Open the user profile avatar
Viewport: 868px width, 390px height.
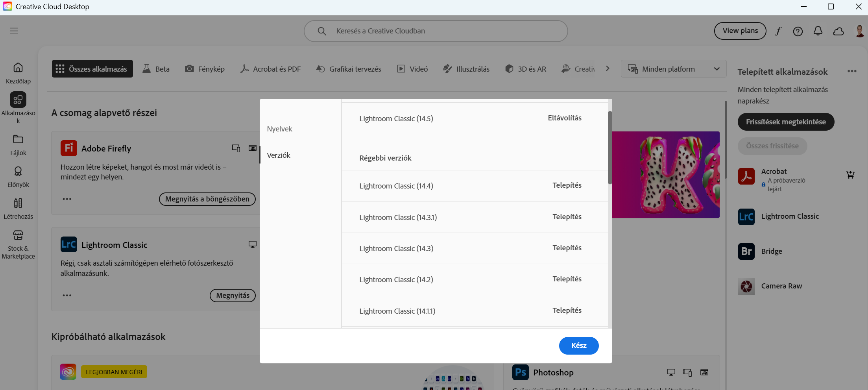(860, 31)
